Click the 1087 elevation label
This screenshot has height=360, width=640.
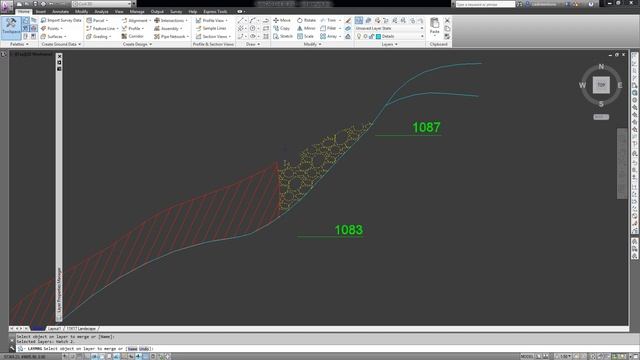point(426,127)
